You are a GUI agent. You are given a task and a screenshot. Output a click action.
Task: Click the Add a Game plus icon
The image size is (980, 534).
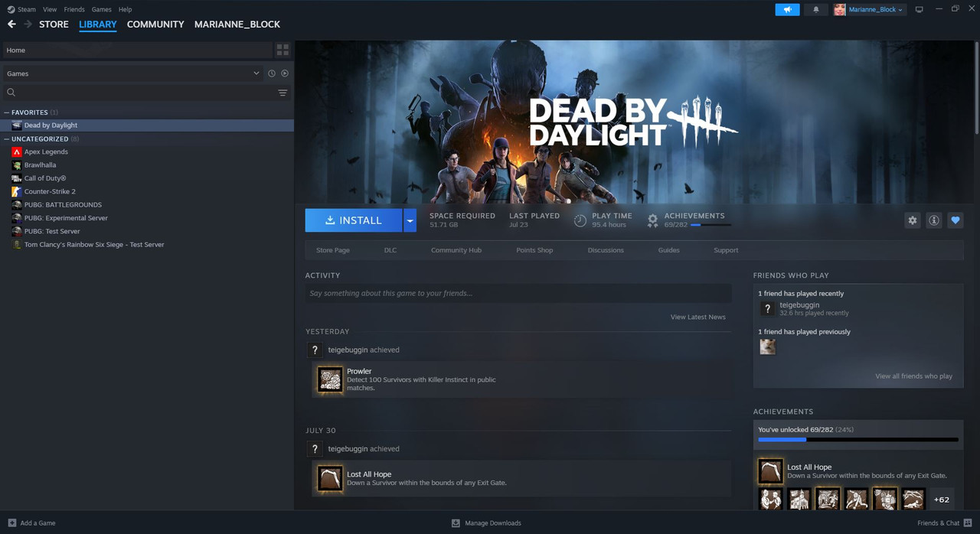11,523
